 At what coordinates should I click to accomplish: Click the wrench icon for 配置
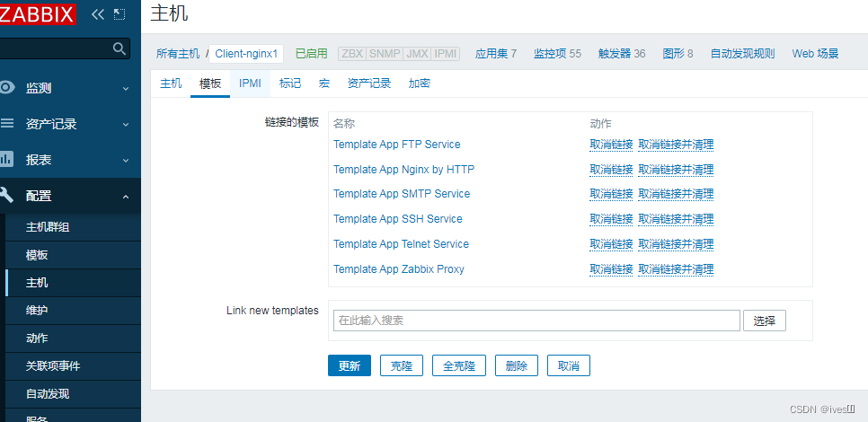tap(6, 195)
